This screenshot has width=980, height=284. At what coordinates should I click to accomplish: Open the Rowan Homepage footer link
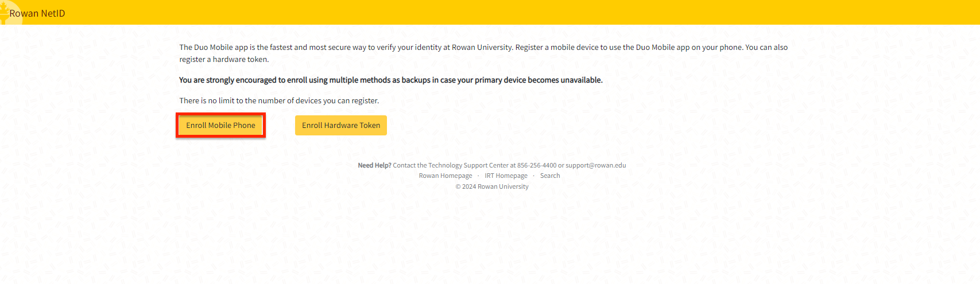click(445, 176)
